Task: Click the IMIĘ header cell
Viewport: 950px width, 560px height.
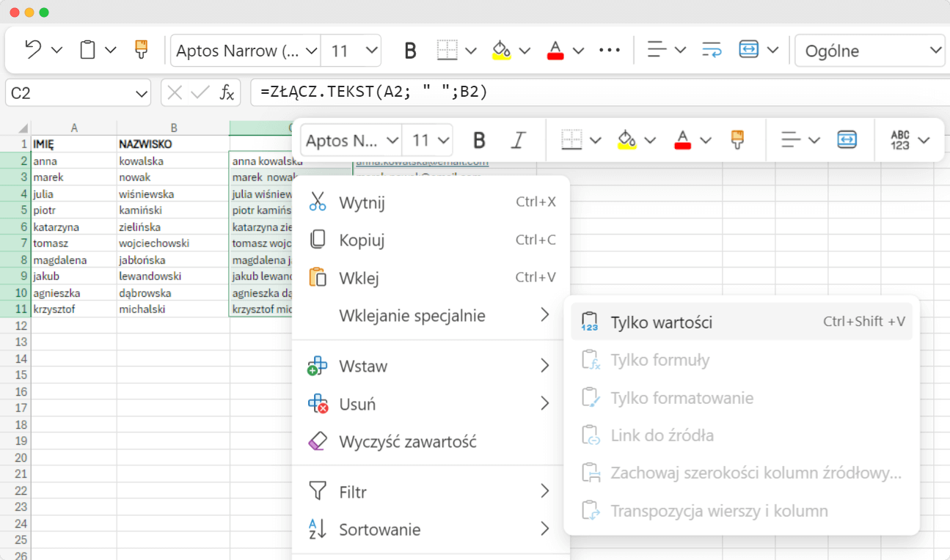Action: pos(74,144)
